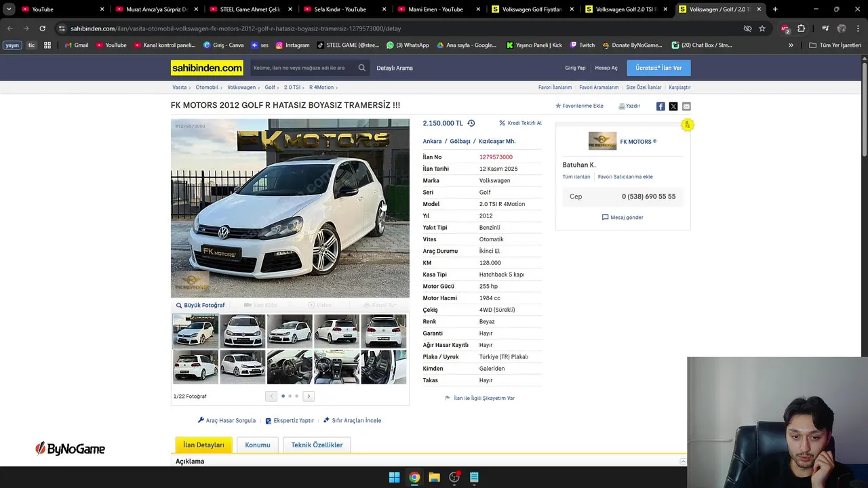868x488 pixels.
Task: Open a new browser tab
Action: point(775,9)
